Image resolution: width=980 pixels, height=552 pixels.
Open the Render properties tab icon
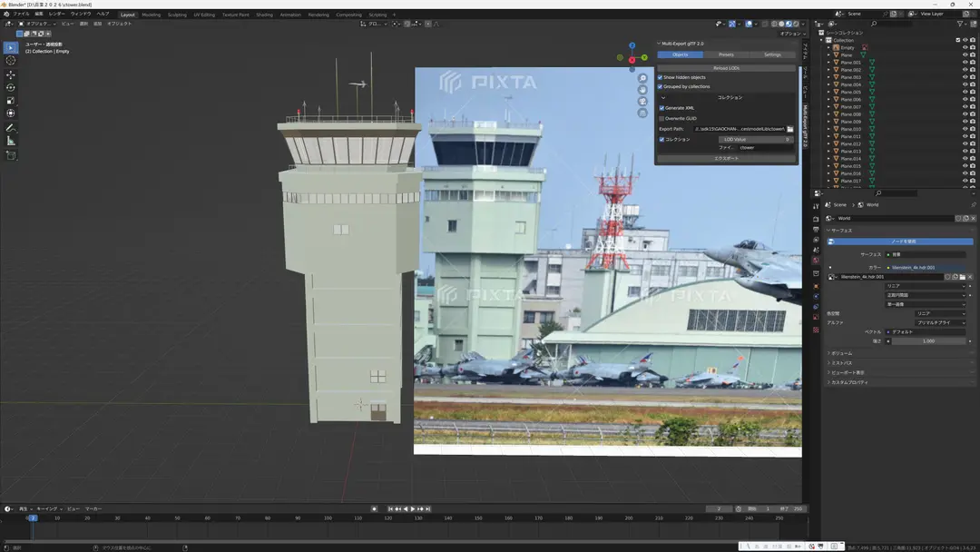coord(816,220)
